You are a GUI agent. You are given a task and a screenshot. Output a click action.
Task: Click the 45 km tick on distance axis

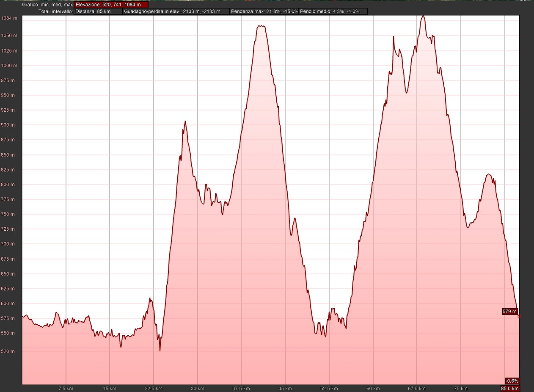click(x=285, y=389)
